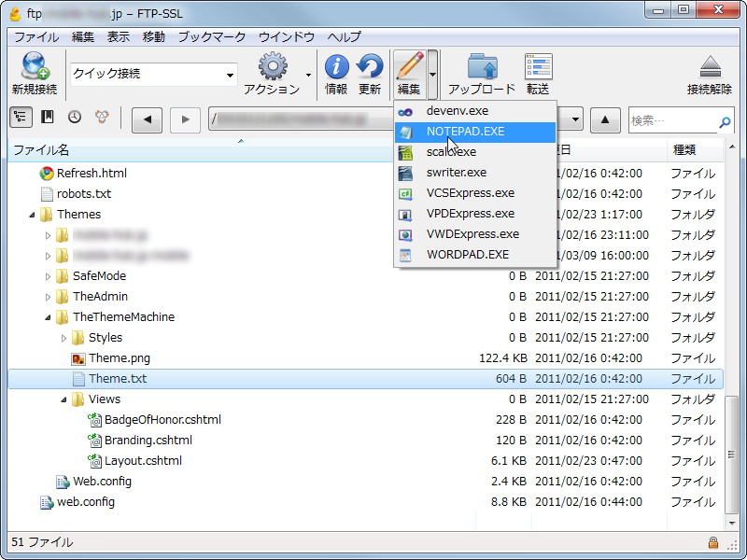Open the 編集 menu in menu bar
Viewport: 747px width, 560px height.
[83, 36]
